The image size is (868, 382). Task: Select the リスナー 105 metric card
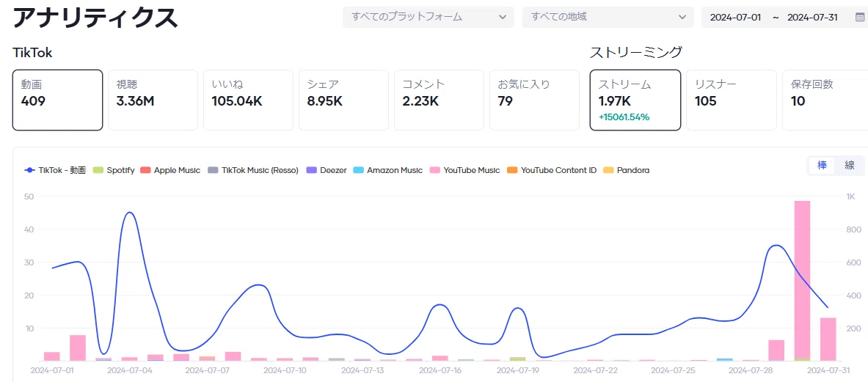731,100
